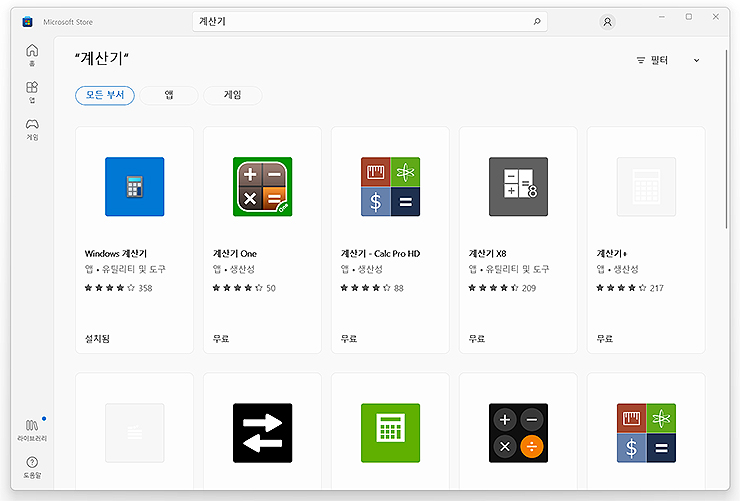Click the 50 rating of 계산기 One
The height and width of the screenshot is (501, 740).
(x=271, y=288)
